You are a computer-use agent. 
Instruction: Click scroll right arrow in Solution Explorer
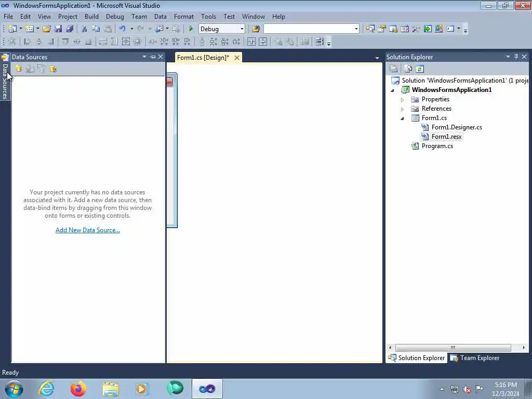[x=524, y=348]
